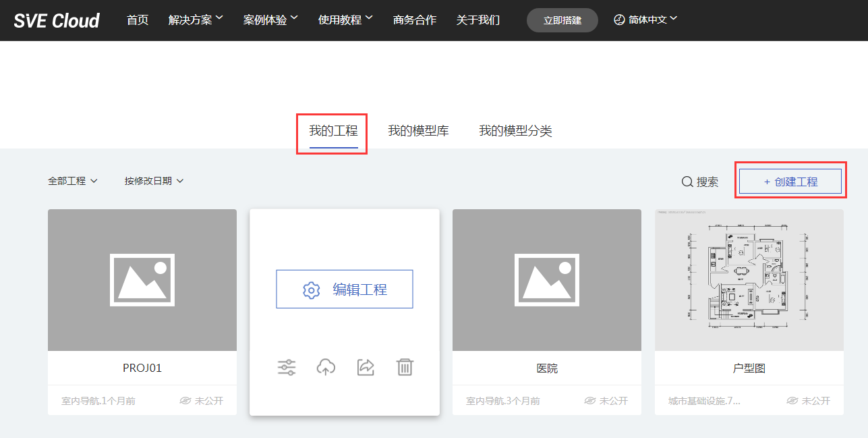The image size is (868, 438).
Task: Delete the project using trash icon
Action: (x=405, y=366)
